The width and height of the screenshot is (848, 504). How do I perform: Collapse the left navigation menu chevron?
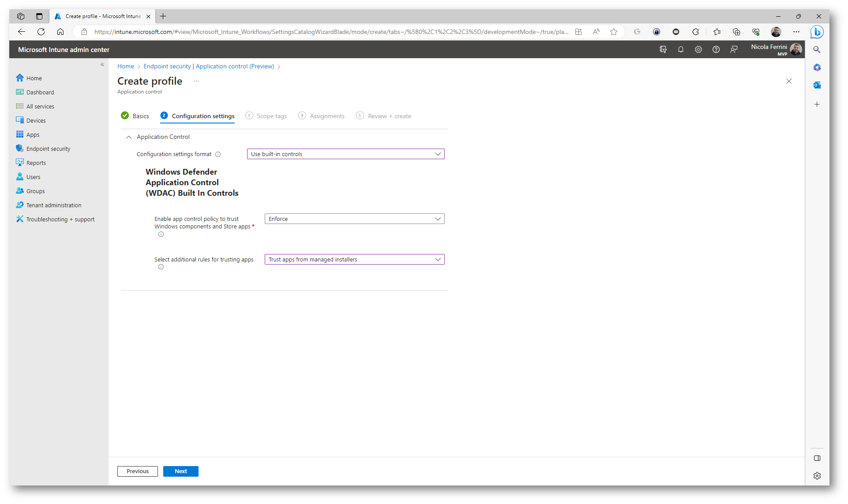click(x=102, y=65)
